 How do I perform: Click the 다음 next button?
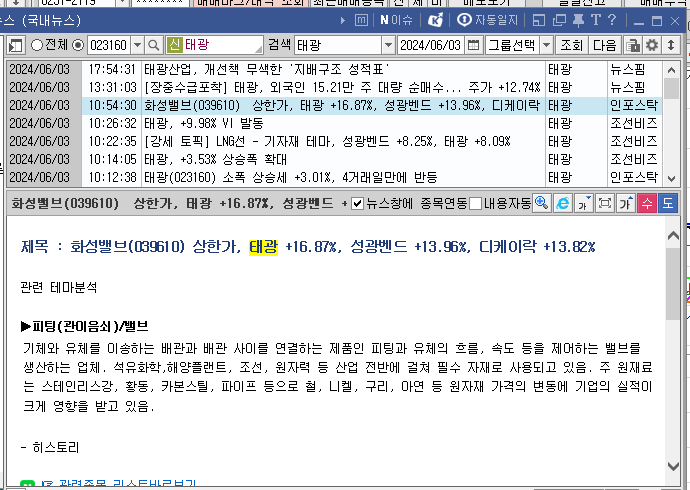(x=605, y=45)
